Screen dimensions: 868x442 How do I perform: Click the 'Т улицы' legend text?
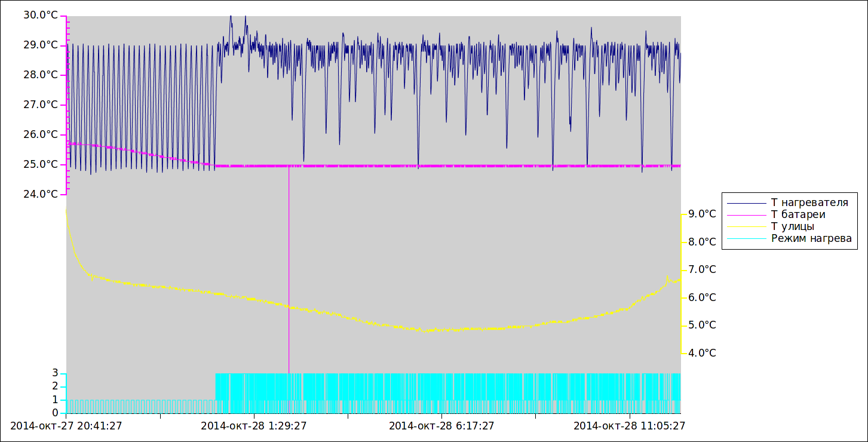[792, 226]
